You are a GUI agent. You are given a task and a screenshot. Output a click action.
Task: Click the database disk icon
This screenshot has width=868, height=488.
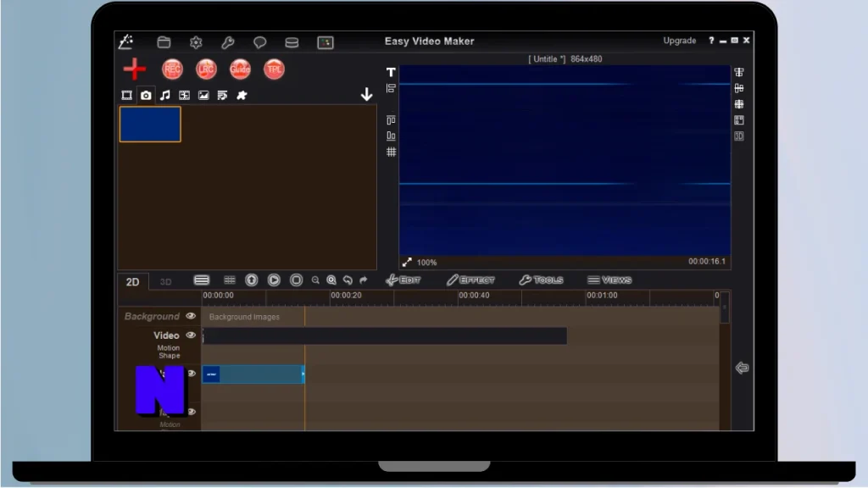point(292,42)
